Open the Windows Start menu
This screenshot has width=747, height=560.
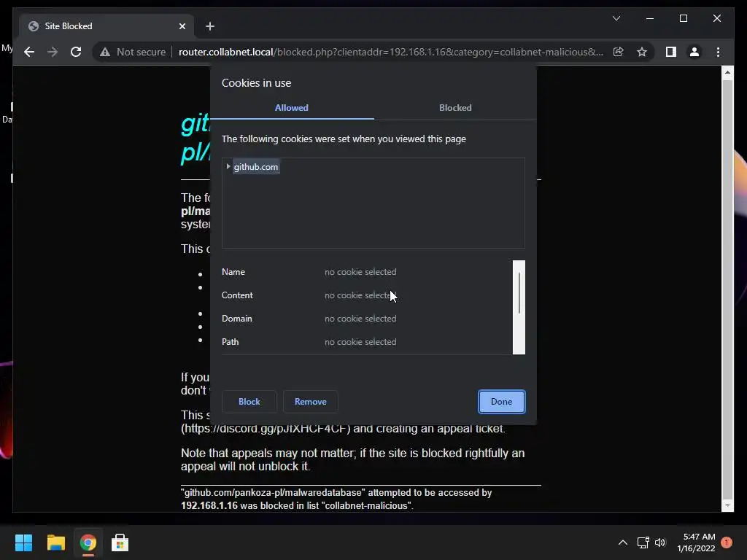[23, 542]
